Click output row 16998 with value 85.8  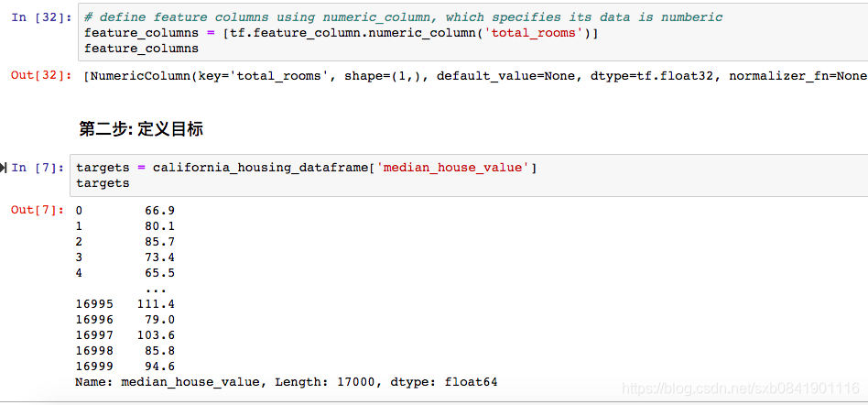(125, 351)
